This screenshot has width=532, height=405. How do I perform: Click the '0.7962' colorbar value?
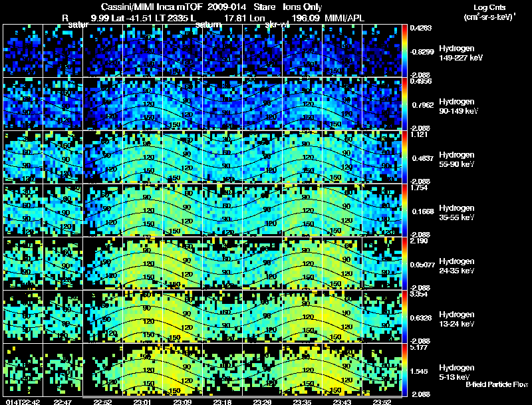[x=423, y=105]
